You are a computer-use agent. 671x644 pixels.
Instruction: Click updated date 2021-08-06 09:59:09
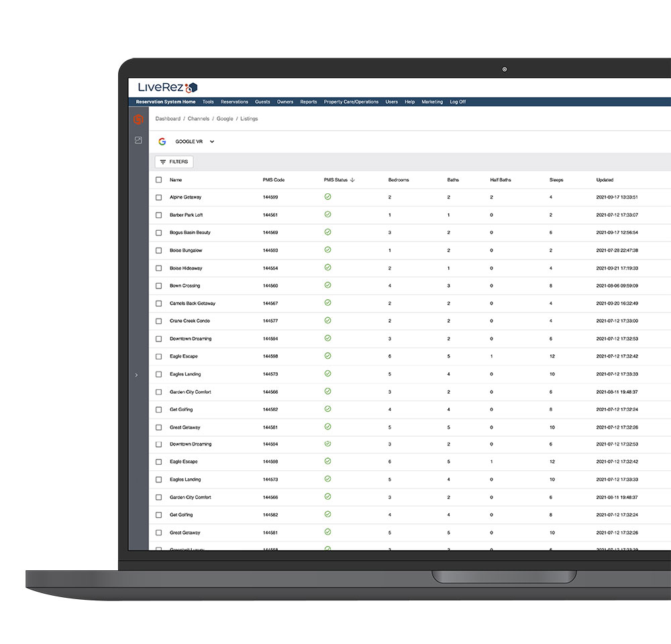tap(617, 286)
